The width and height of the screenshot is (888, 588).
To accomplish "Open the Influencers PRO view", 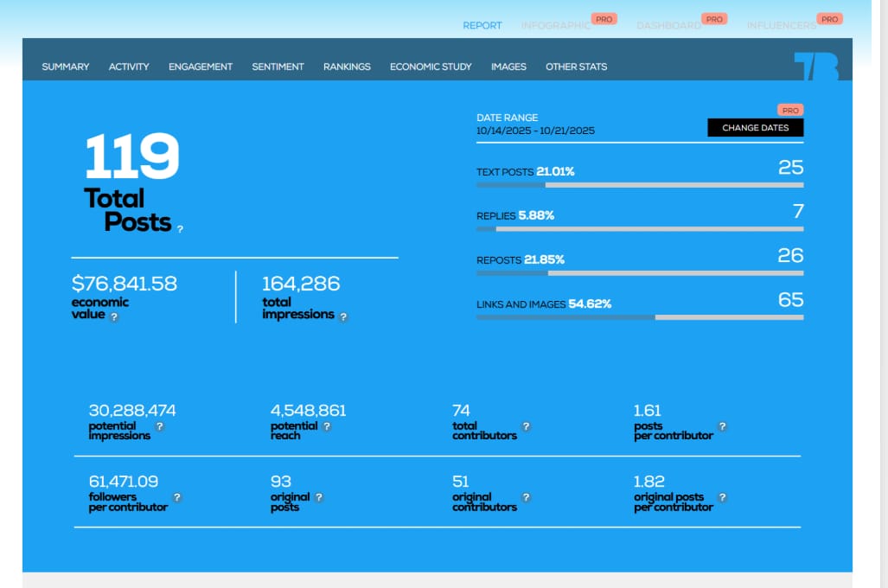I will [781, 26].
